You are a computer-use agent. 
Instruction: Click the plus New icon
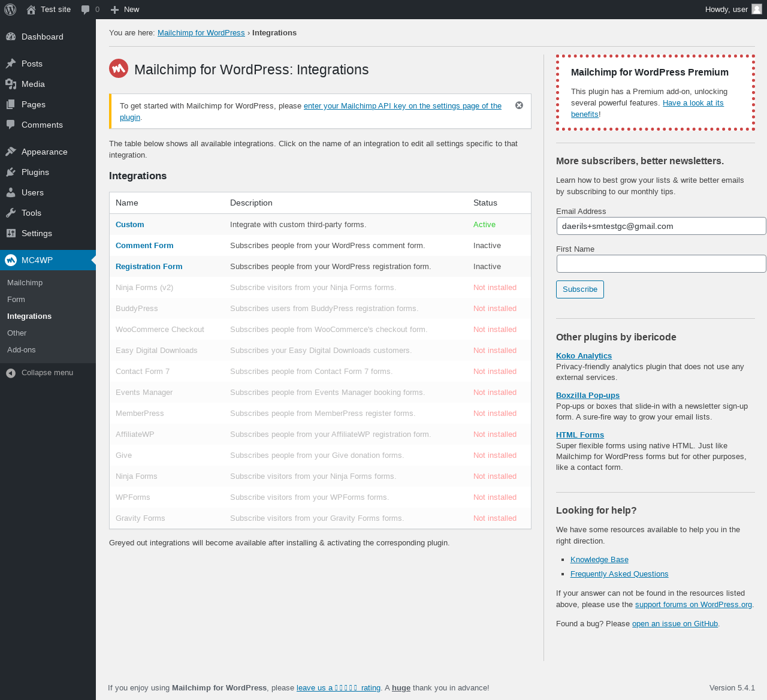coord(115,10)
